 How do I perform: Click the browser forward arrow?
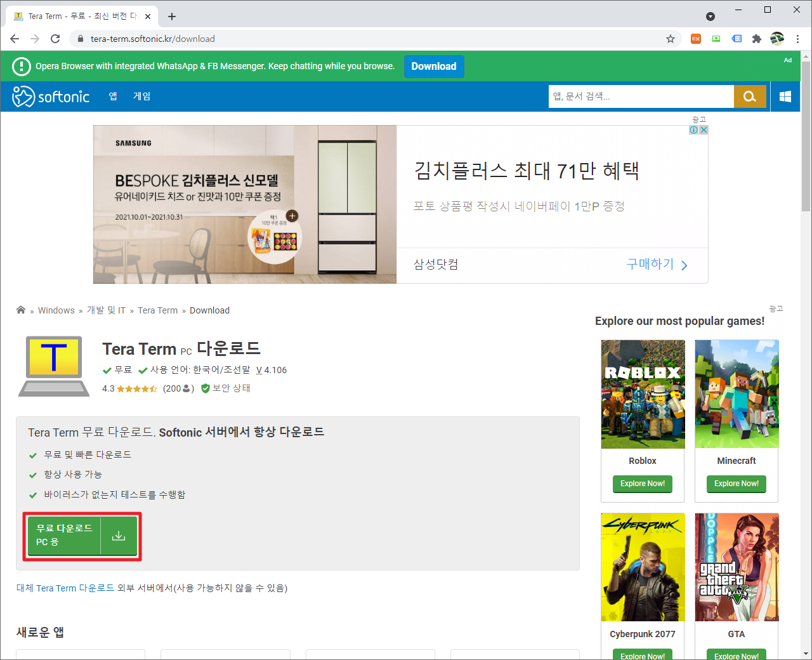[35, 39]
